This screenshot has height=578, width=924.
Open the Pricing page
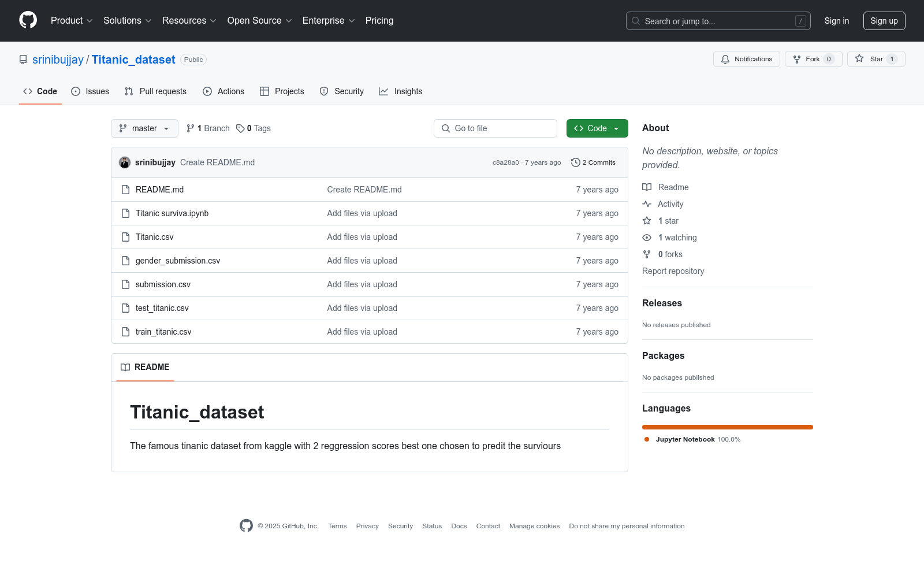point(379,21)
